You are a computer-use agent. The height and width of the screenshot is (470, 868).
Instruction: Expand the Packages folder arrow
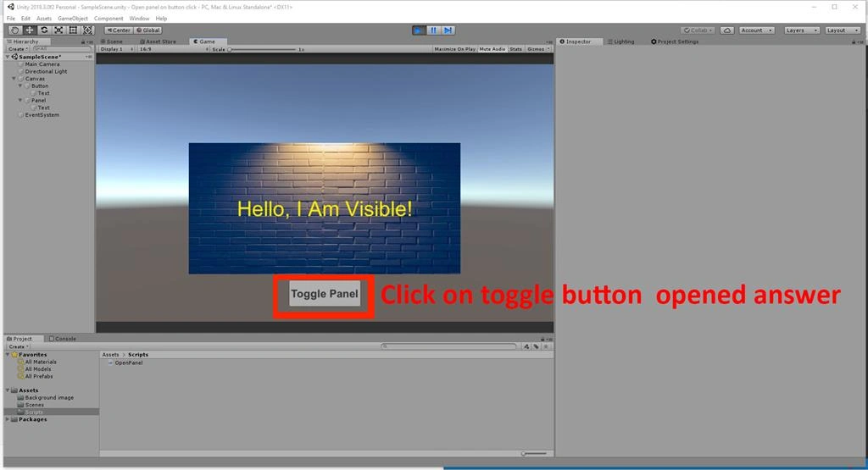(8, 419)
